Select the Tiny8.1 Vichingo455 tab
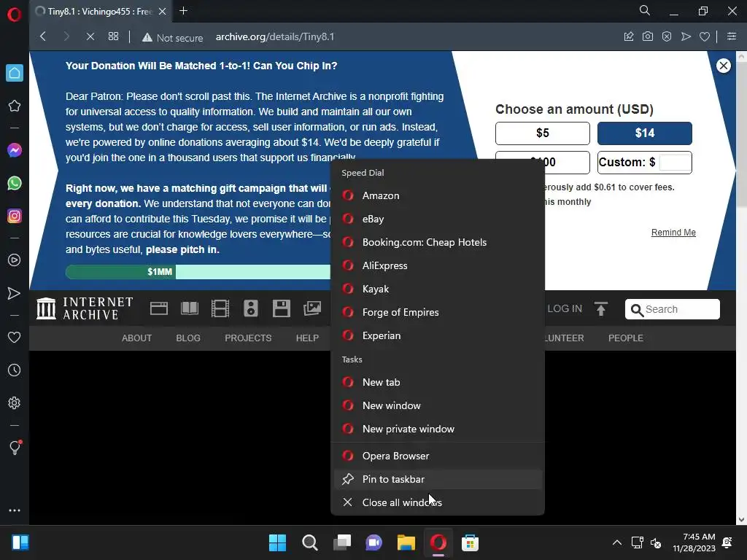Screen dimensions: 747x560 coord(101,12)
